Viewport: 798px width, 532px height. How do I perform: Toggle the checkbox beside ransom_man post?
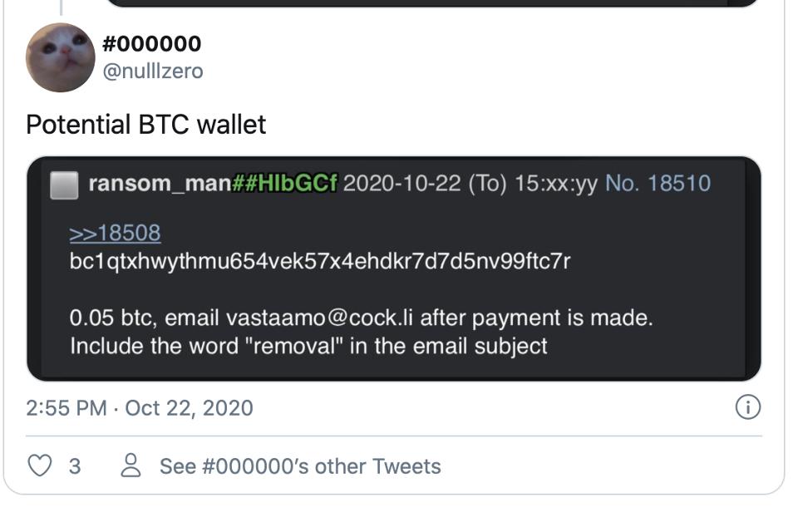[x=64, y=185]
